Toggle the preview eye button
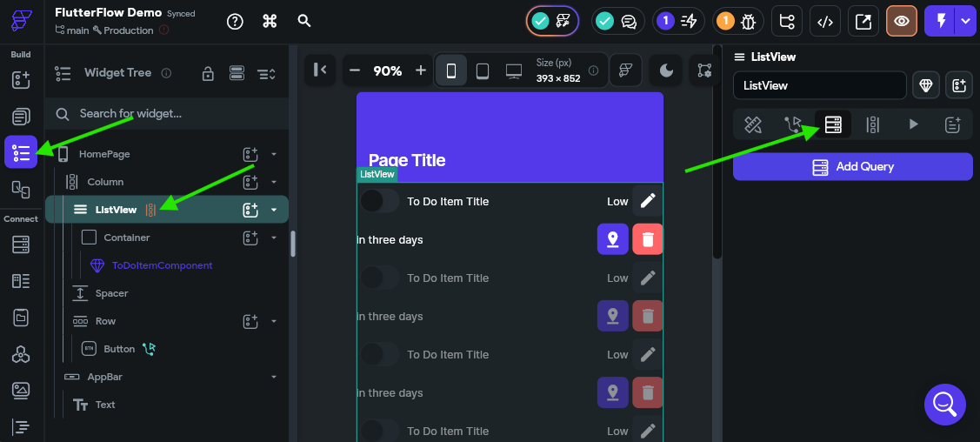The height and width of the screenshot is (442, 980). [901, 21]
